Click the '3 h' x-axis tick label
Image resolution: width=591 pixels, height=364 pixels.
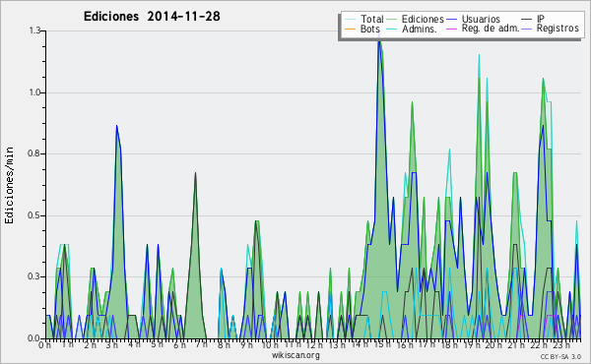pyautogui.click(x=111, y=345)
